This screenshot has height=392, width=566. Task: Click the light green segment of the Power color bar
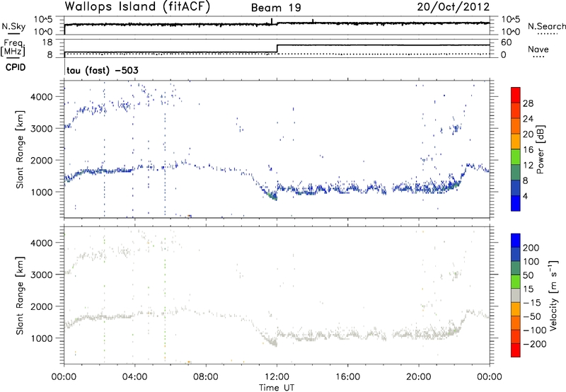[x=516, y=157]
